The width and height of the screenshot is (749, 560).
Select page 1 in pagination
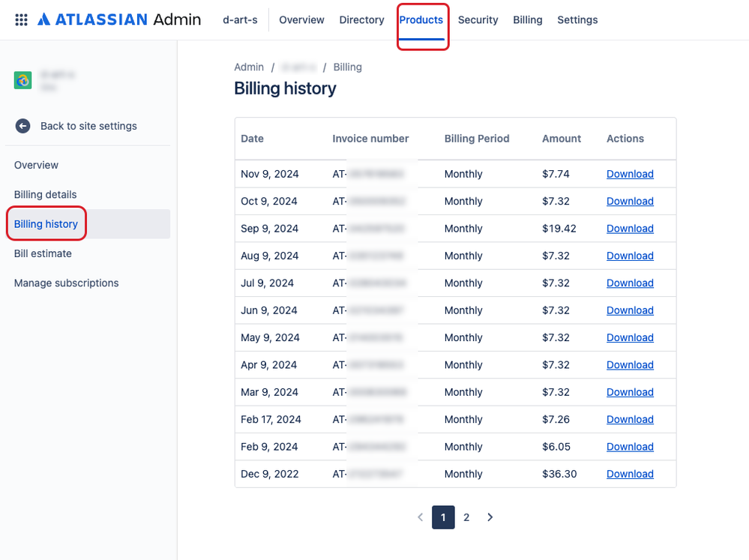click(443, 517)
